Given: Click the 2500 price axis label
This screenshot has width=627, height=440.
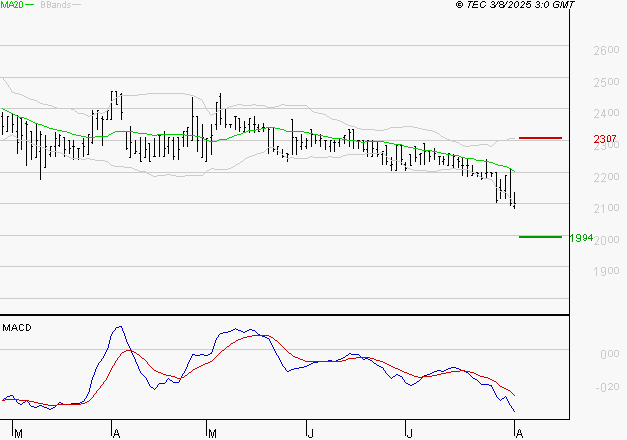Looking at the screenshot, I should point(606,82).
